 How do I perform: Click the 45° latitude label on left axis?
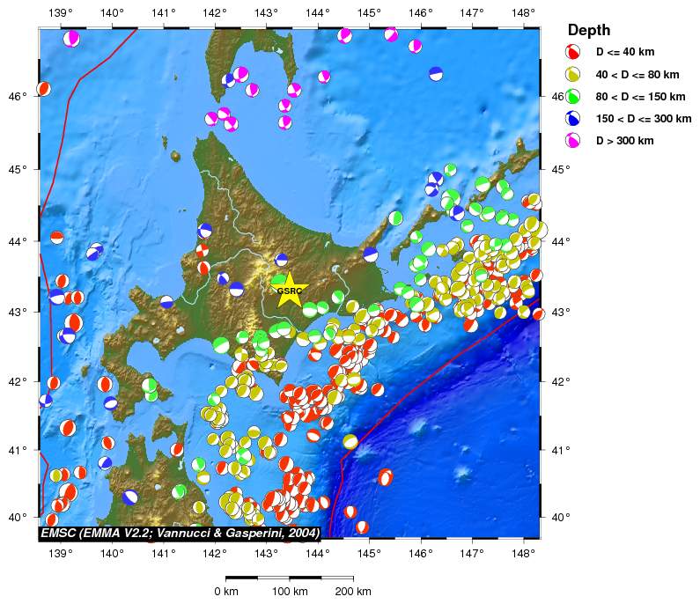[x=18, y=170]
